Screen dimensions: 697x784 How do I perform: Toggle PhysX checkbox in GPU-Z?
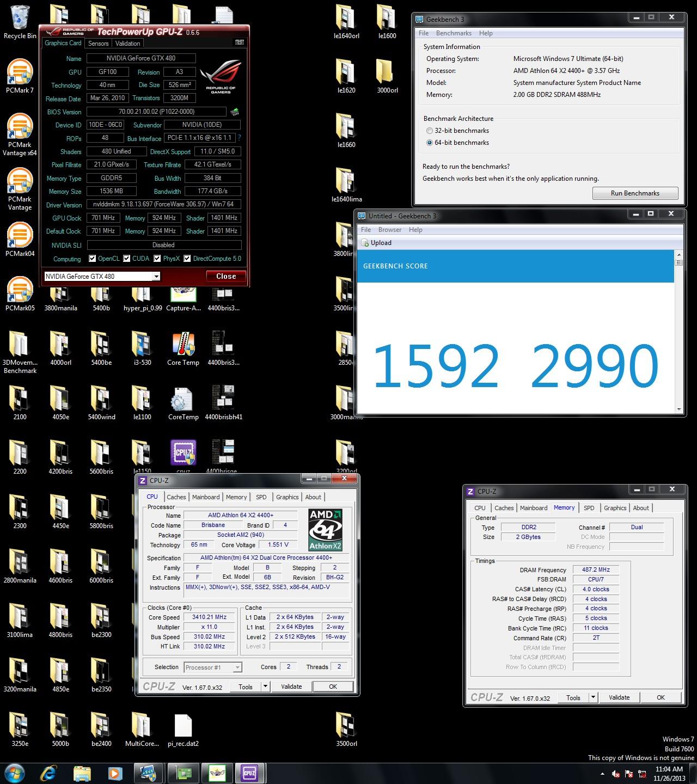click(x=157, y=259)
